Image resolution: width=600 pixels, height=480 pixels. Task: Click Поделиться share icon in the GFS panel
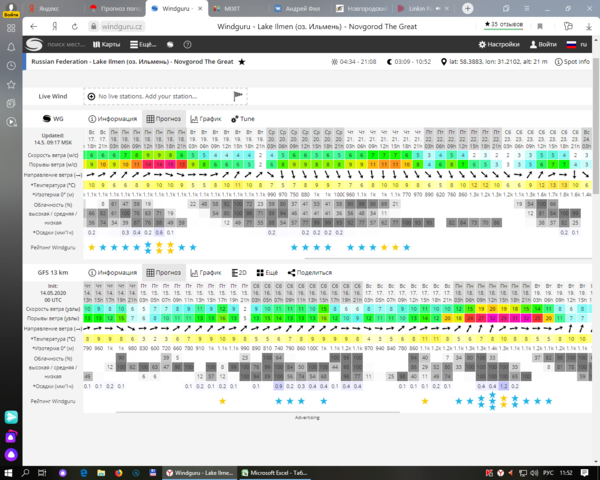310,272
